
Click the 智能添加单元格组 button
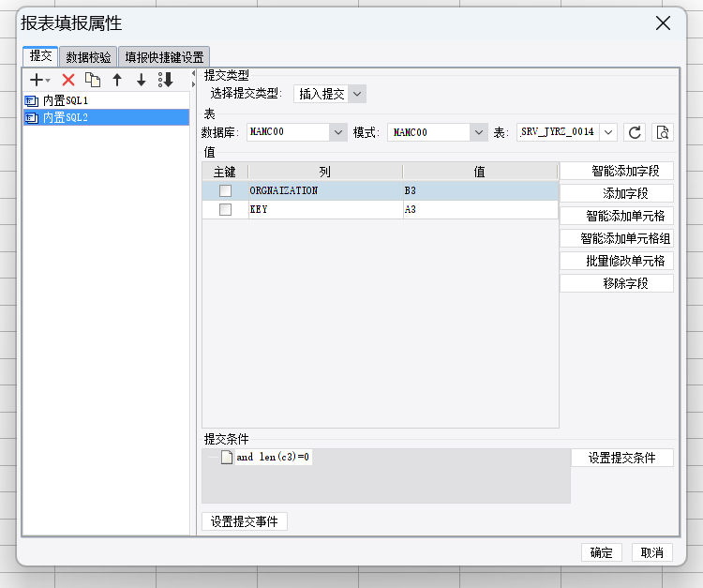(617, 238)
